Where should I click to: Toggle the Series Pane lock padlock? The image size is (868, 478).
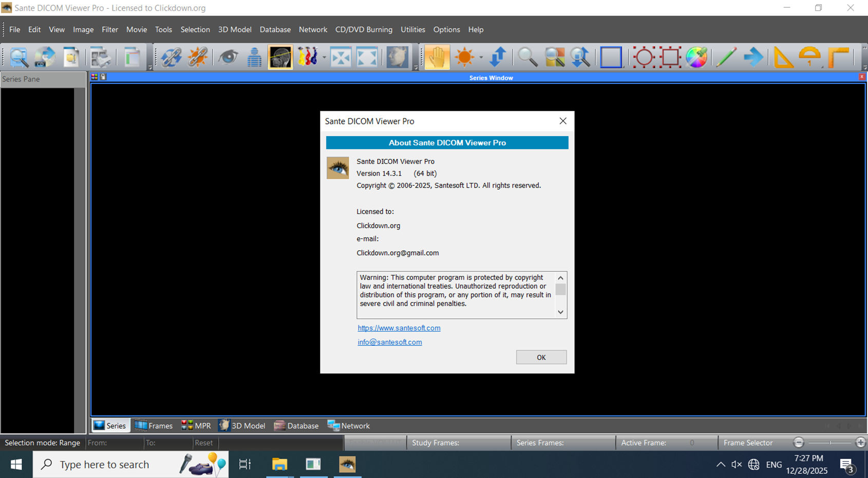tap(103, 76)
